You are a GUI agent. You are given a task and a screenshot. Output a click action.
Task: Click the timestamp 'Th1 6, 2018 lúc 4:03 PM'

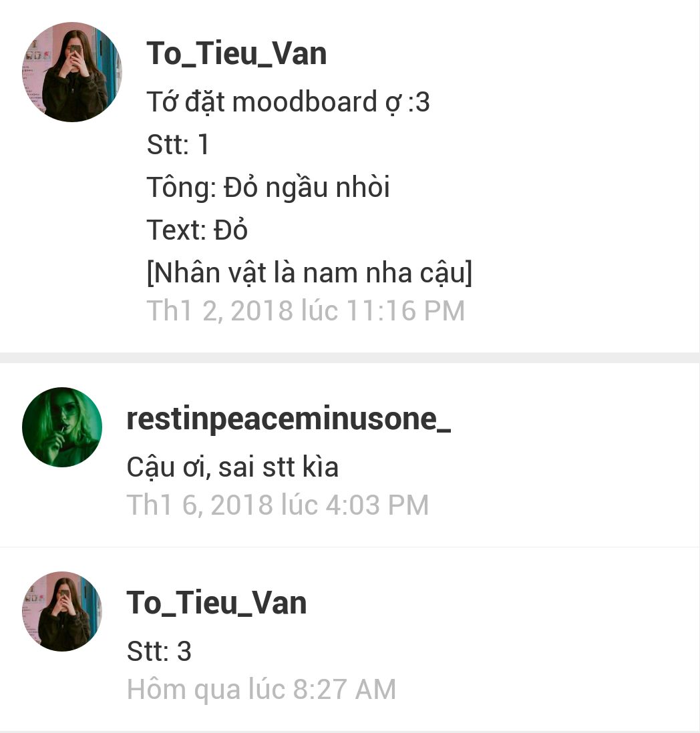(x=278, y=505)
